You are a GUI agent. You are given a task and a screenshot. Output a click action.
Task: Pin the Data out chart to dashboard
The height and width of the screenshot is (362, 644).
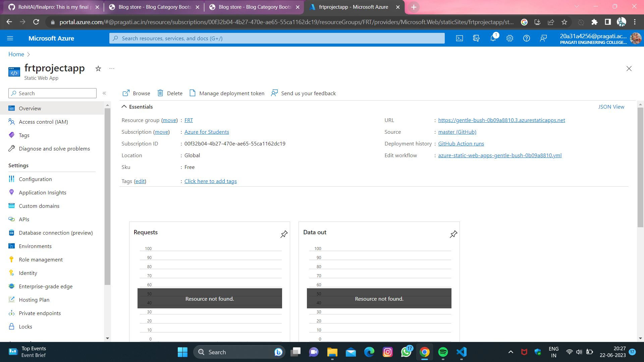pyautogui.click(x=453, y=234)
